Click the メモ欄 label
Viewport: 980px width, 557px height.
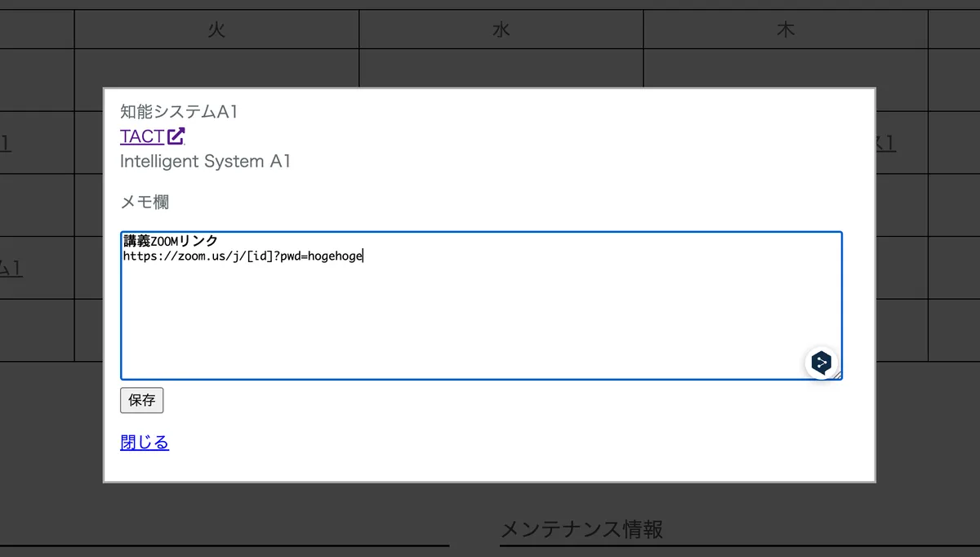click(x=145, y=202)
